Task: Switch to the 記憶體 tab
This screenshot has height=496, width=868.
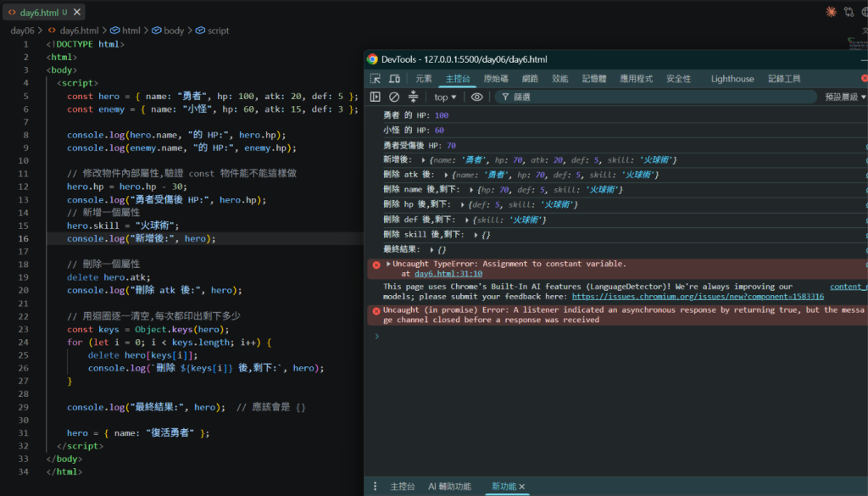Action: click(x=594, y=79)
